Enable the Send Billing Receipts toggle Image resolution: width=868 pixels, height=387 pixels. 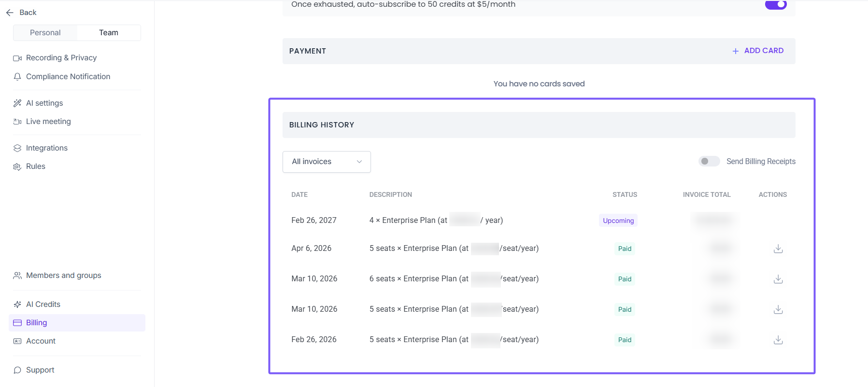point(709,161)
